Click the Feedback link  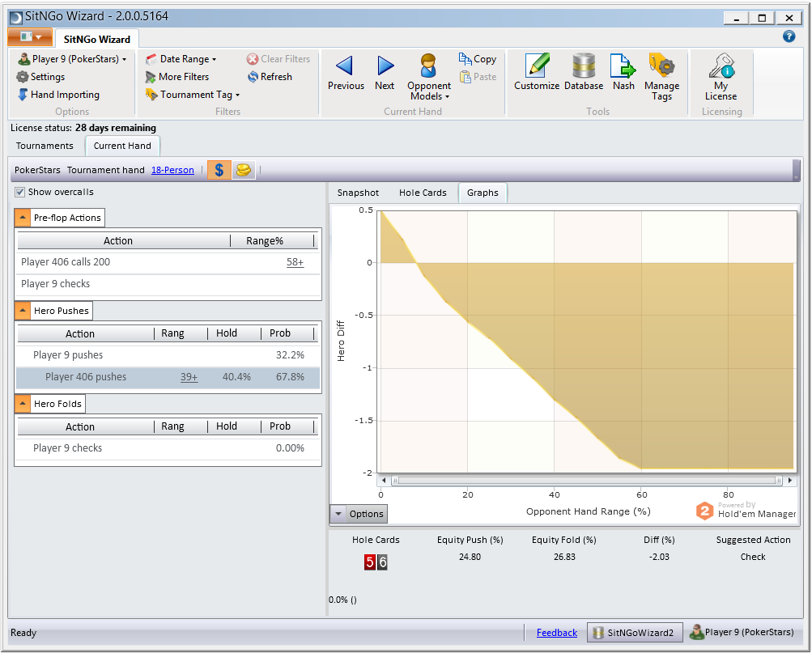(x=556, y=633)
